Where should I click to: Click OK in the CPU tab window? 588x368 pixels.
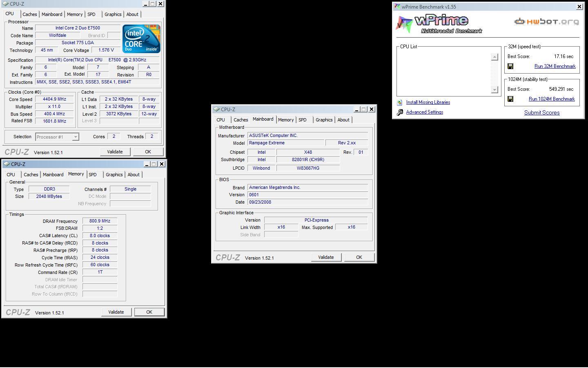(148, 152)
